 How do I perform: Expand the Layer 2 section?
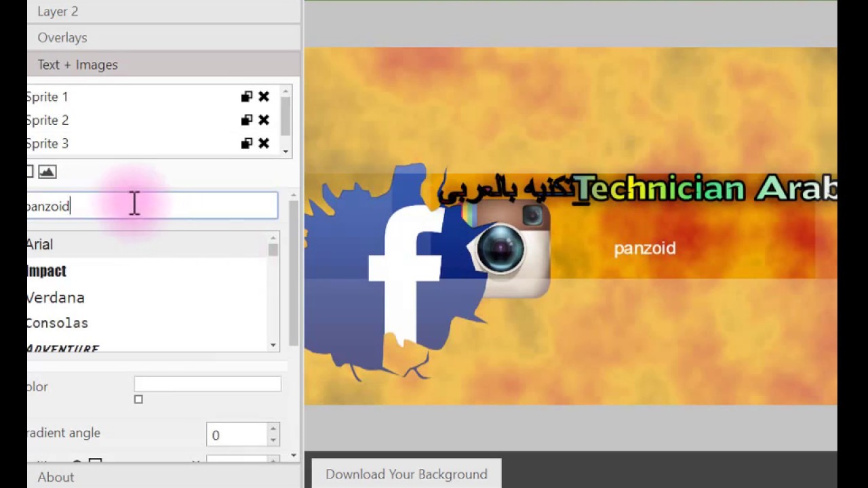(163, 12)
